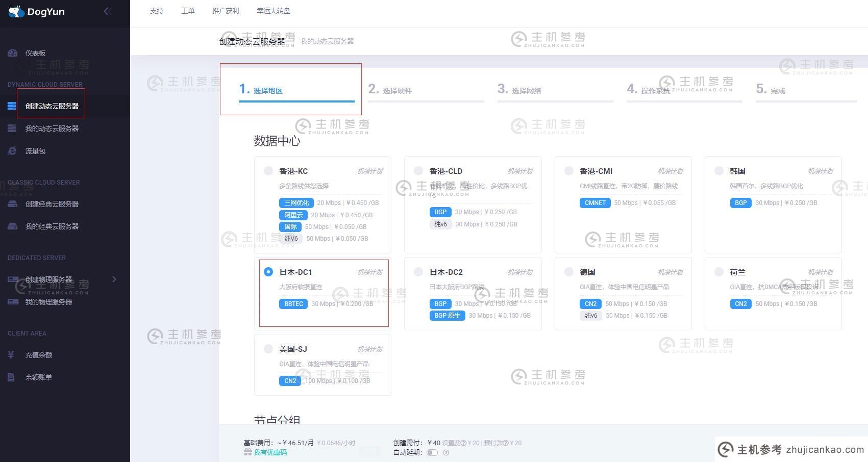Click the 机龄计划 link on 美国-SJ card
This screenshot has width=868, height=462.
click(x=370, y=349)
